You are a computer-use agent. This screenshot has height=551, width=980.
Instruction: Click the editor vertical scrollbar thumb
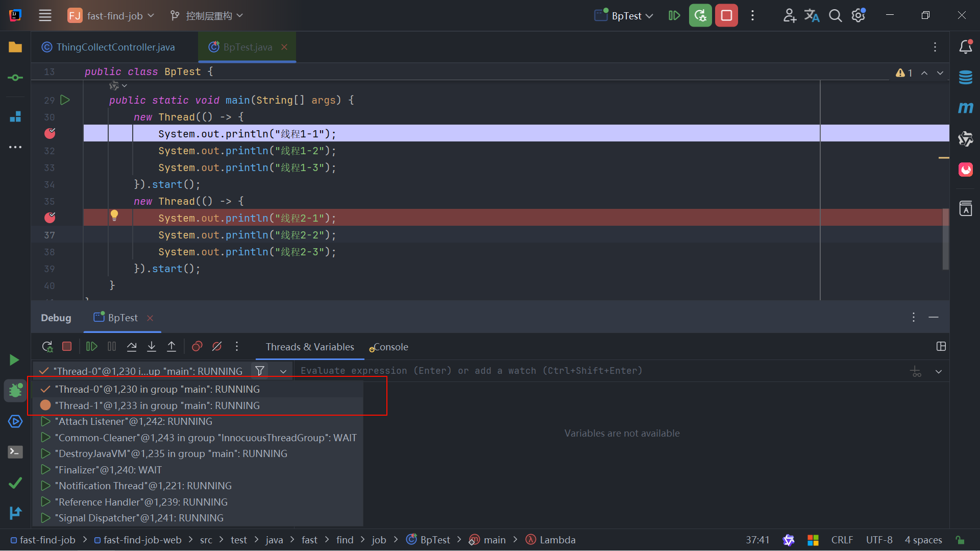pos(945,239)
